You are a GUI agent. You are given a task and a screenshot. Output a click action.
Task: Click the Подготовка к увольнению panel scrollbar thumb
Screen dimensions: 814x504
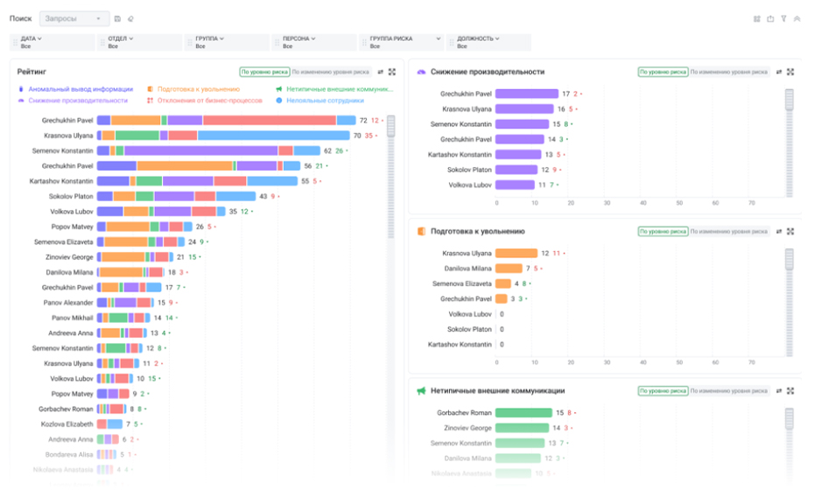(x=789, y=259)
